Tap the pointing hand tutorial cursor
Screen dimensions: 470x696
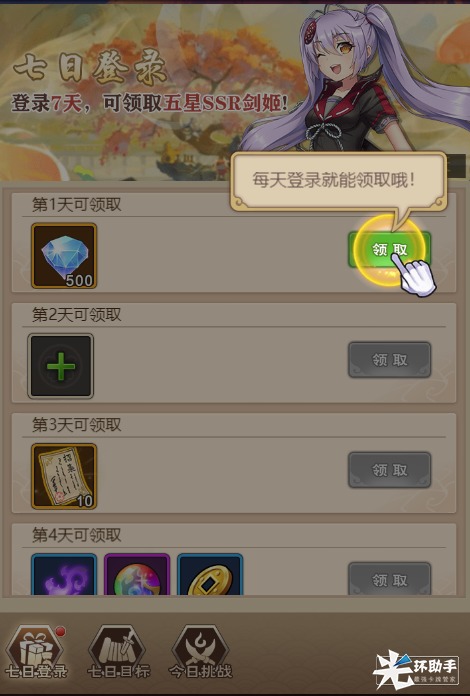(x=416, y=275)
